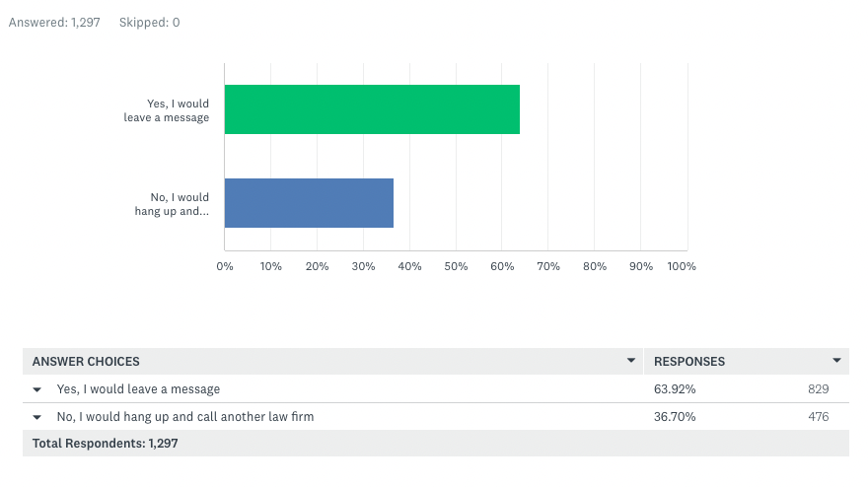Click the 'Skipped: 0' text
This screenshot has height=487, width=868.
[x=150, y=22]
